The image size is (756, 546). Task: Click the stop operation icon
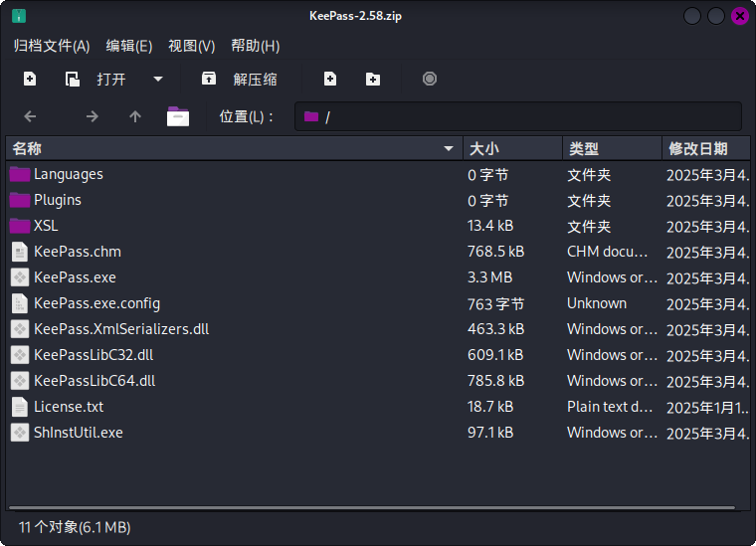(430, 79)
